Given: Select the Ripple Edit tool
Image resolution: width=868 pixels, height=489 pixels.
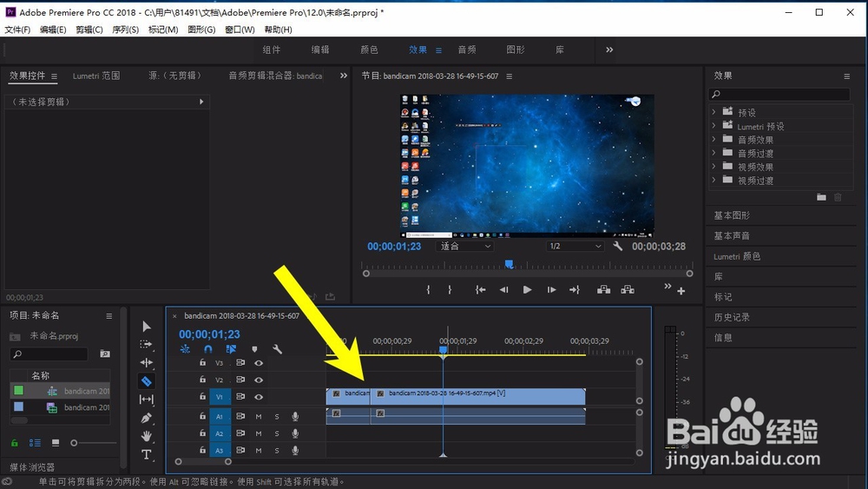Looking at the screenshot, I should 146,363.
